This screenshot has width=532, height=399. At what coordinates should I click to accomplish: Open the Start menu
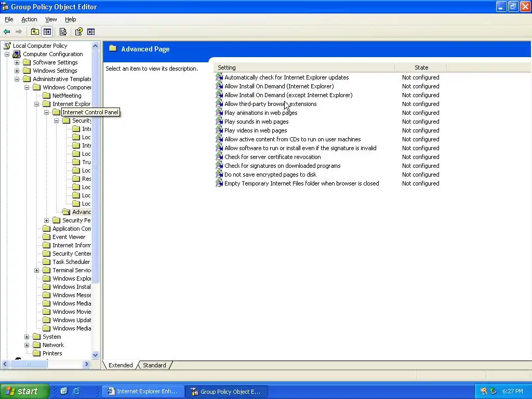click(24, 391)
